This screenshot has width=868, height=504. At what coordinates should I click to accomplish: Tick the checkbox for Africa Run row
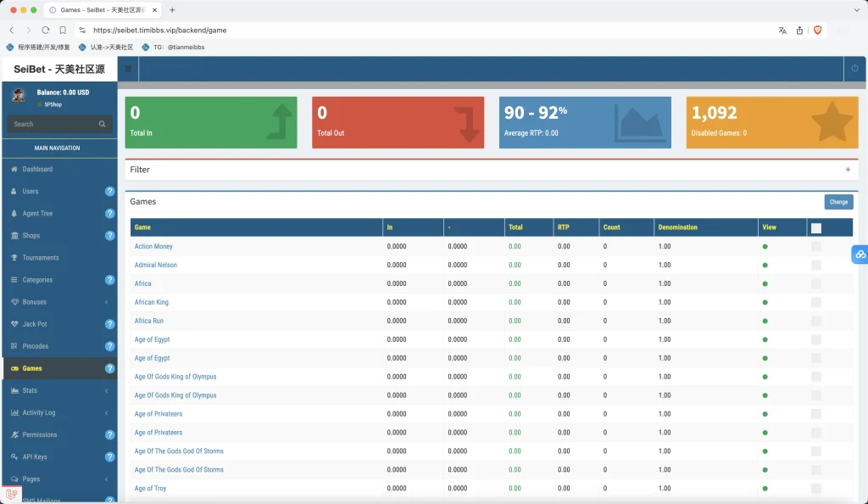[x=816, y=321]
